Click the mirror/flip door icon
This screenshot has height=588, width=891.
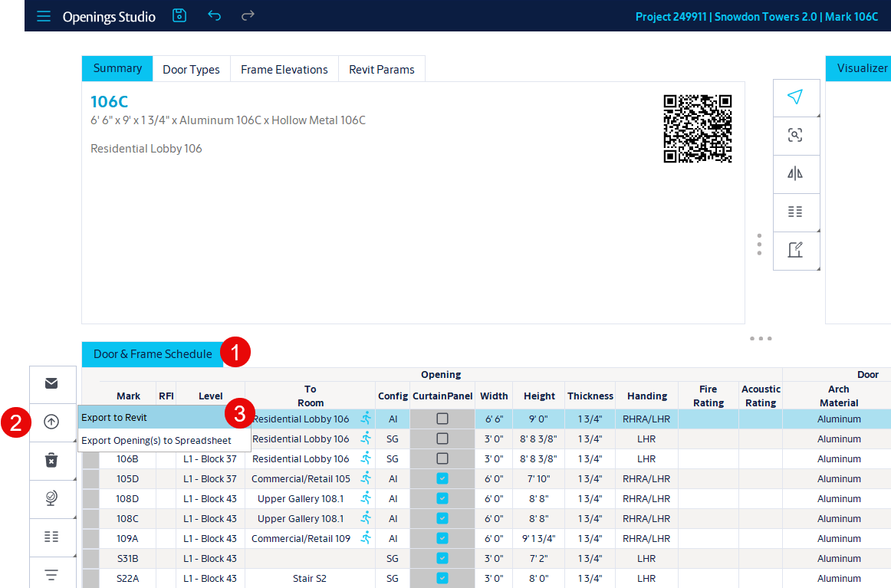click(796, 173)
